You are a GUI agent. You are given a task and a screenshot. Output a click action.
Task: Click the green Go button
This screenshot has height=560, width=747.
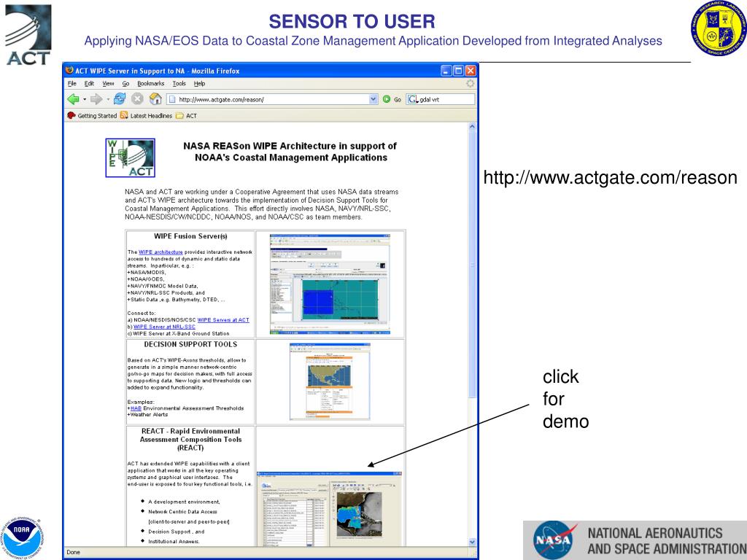point(392,99)
